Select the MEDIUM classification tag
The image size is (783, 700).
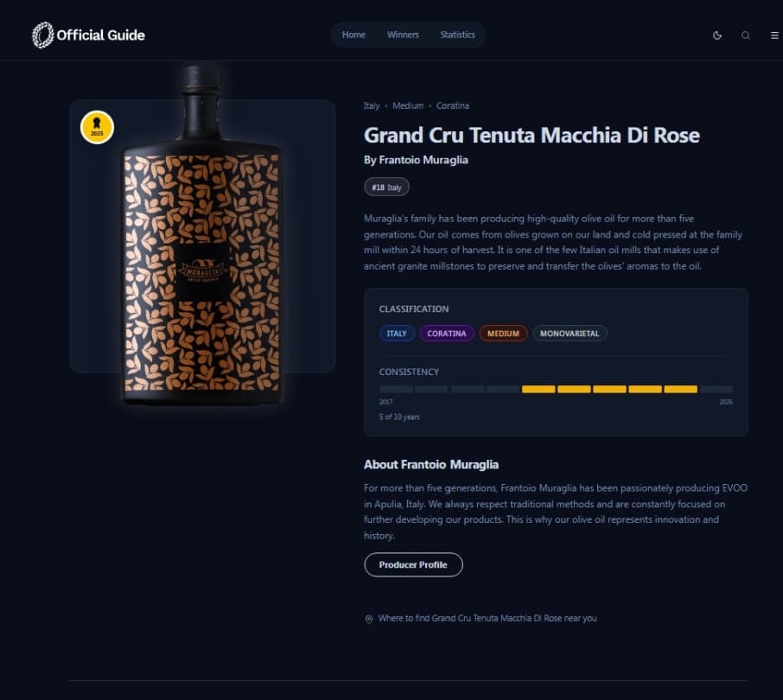tap(503, 334)
